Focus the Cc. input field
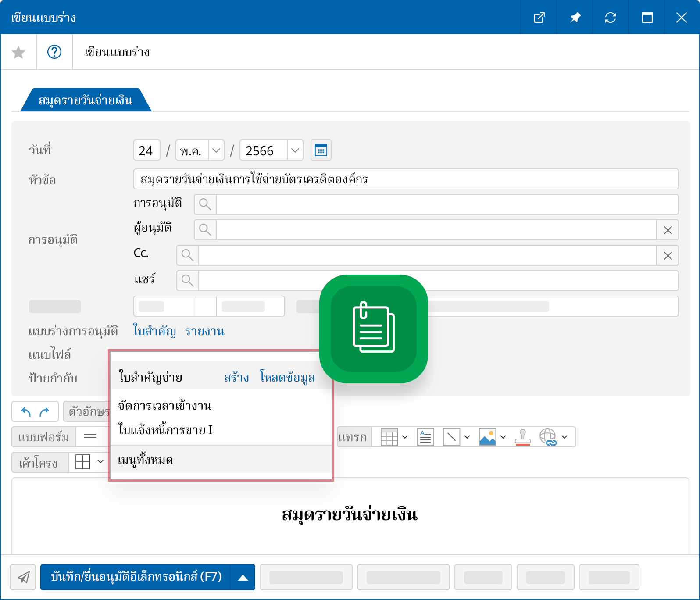 (x=428, y=255)
